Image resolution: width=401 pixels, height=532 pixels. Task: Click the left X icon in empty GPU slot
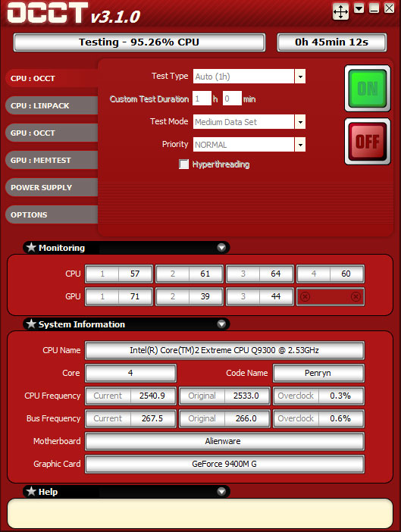pyautogui.click(x=305, y=297)
